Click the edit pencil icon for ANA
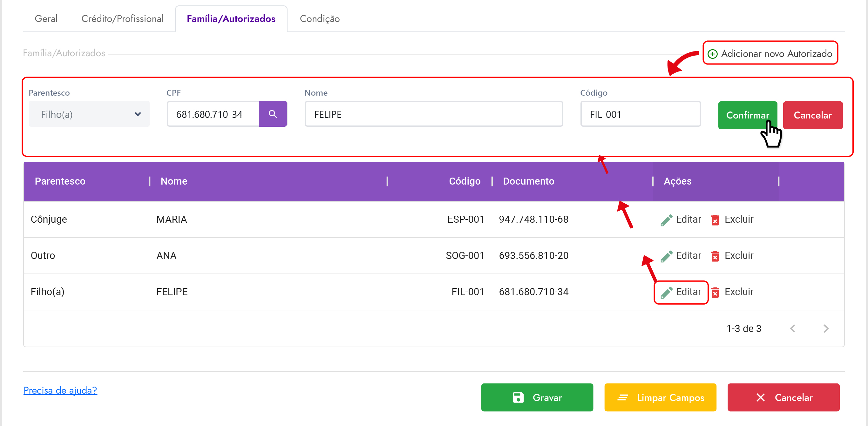The width and height of the screenshot is (868, 426). (x=666, y=256)
